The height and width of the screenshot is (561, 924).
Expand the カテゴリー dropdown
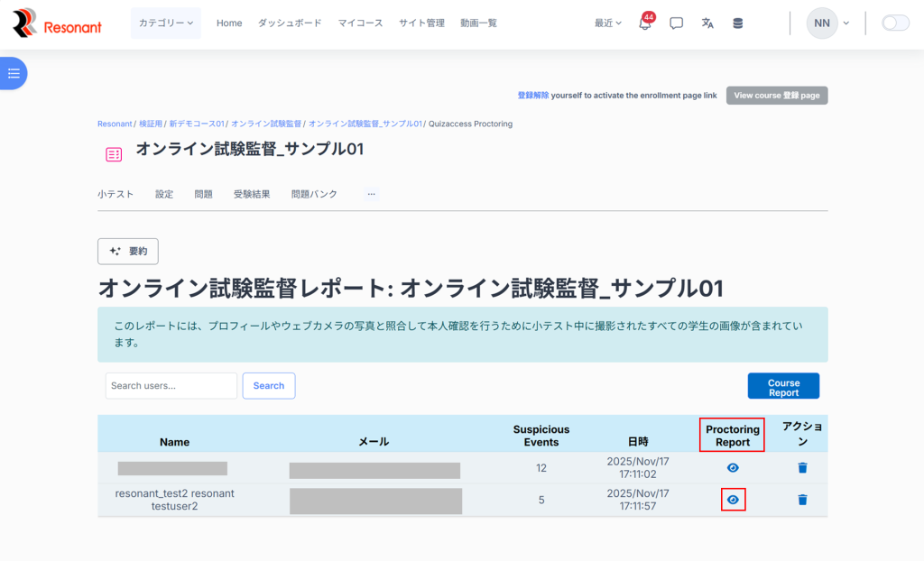pyautogui.click(x=166, y=23)
